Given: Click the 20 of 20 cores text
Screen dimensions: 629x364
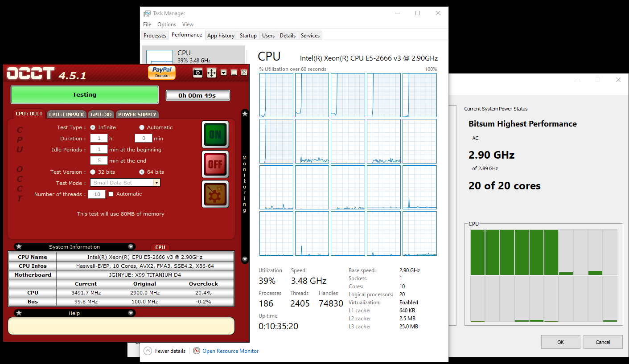Looking at the screenshot, I should tap(505, 186).
